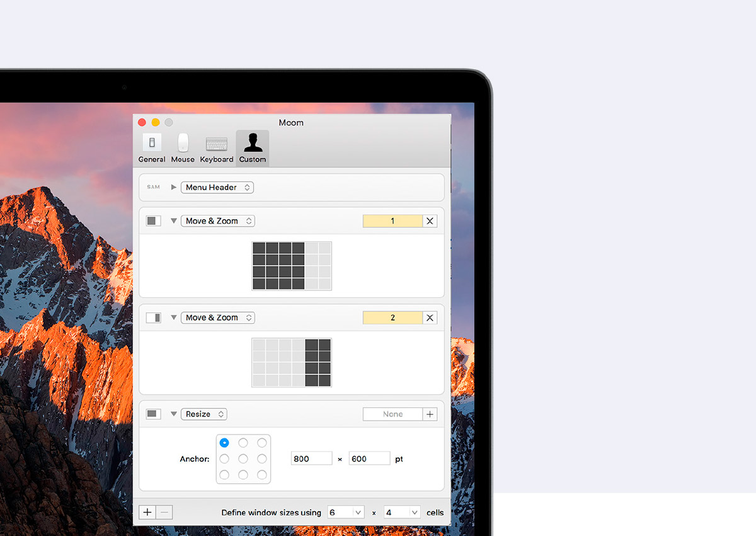Image resolution: width=756 pixels, height=536 pixels.
Task: Click the width field showing 800
Action: click(x=312, y=459)
